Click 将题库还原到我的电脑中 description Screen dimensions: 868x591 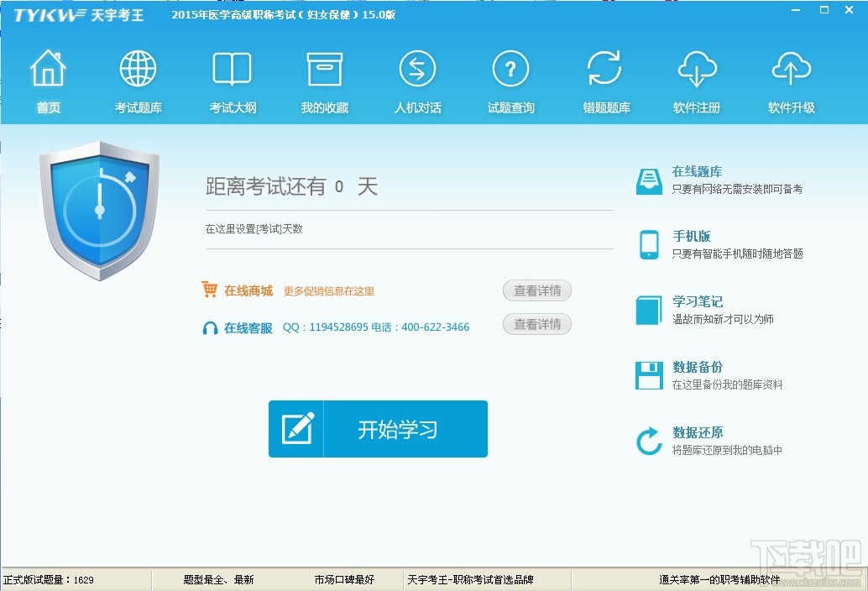point(728,450)
